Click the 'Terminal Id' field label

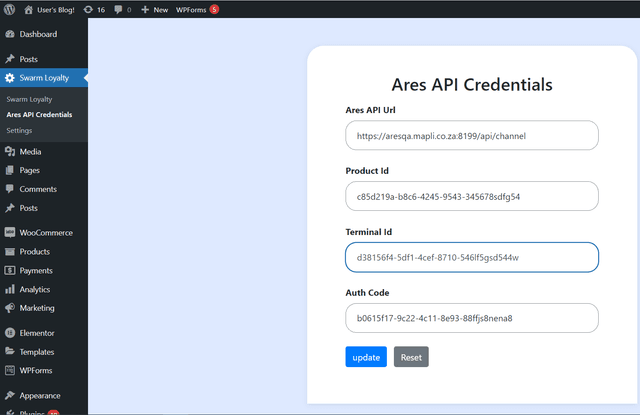click(369, 232)
